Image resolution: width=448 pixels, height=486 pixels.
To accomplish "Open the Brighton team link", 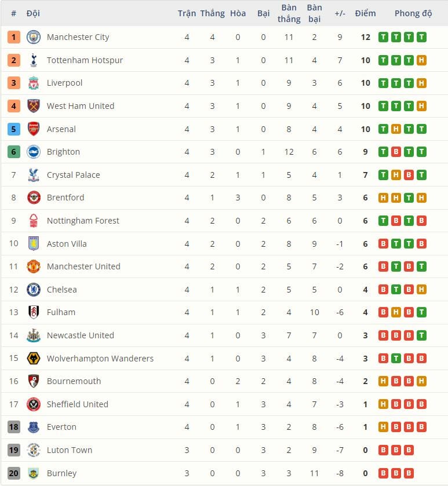I will 63,152.
